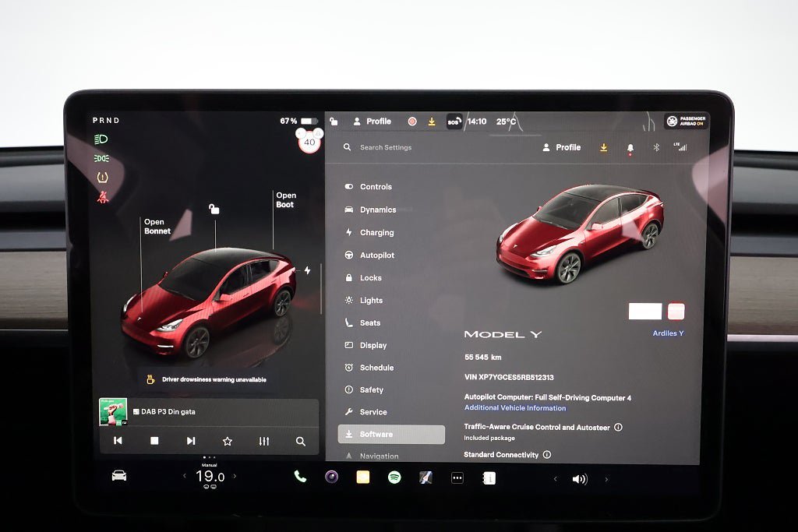
Task: Open Bluetooth settings icon
Action: (656, 147)
